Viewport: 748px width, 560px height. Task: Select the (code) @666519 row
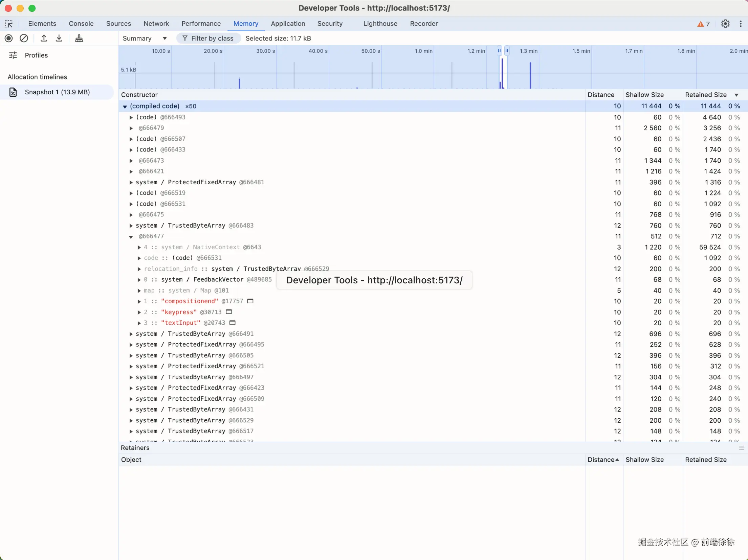(433, 193)
